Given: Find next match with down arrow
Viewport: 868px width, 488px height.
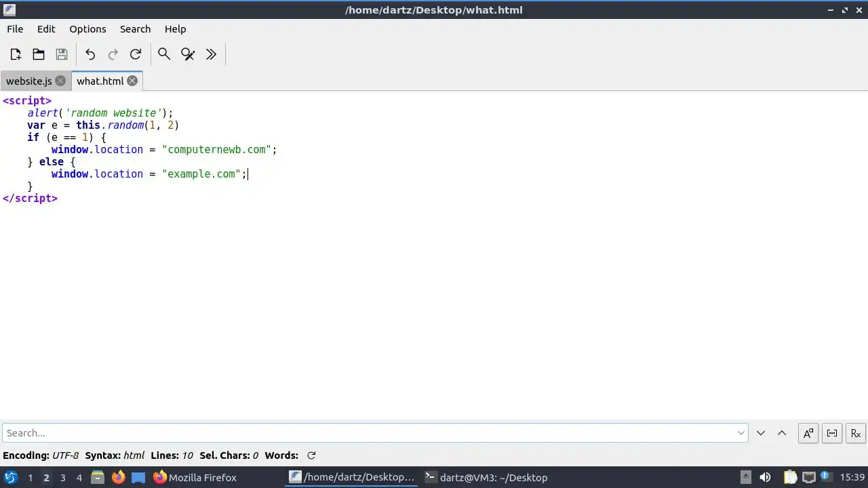Looking at the screenshot, I should click(x=761, y=433).
